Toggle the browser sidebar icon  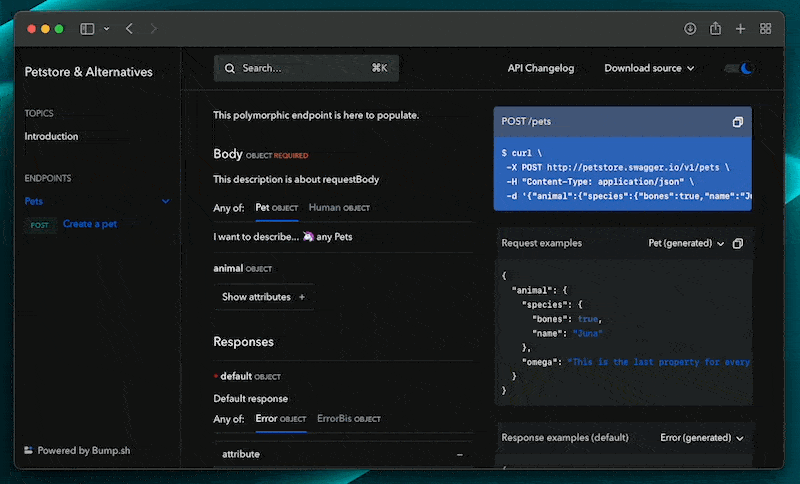[87, 29]
